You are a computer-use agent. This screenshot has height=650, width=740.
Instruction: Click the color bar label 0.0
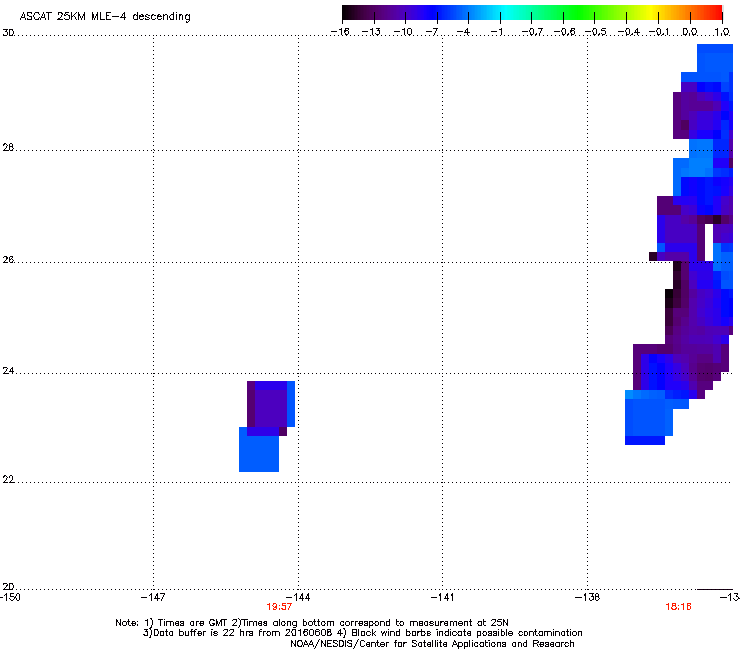(690, 32)
